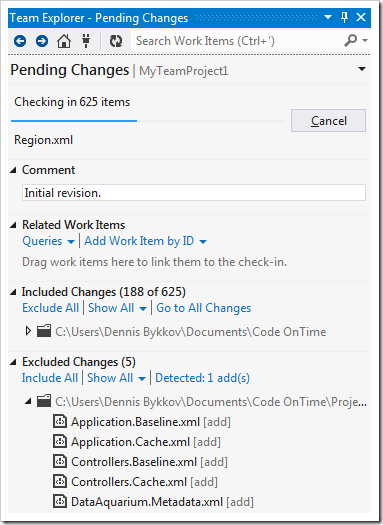Select the Documents\Code OnTime folder row in Included Changes
Viewport: 383px width, 525px height.
click(191, 331)
